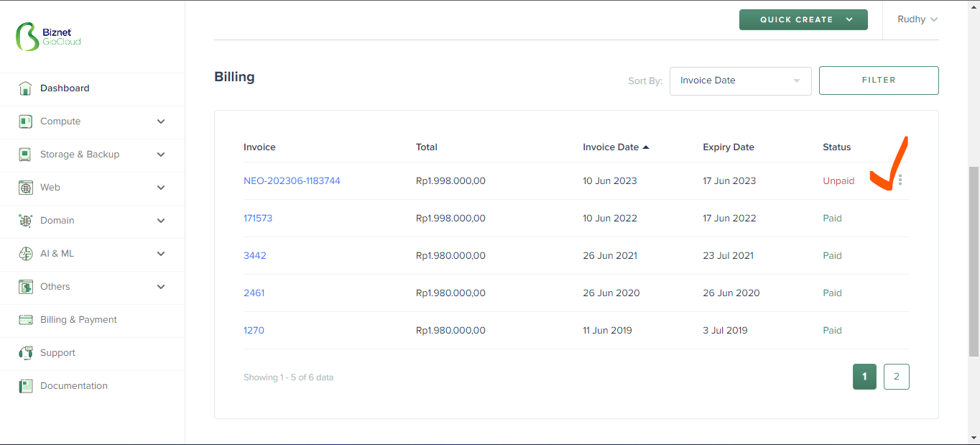Open invoice 171573

[258, 218]
